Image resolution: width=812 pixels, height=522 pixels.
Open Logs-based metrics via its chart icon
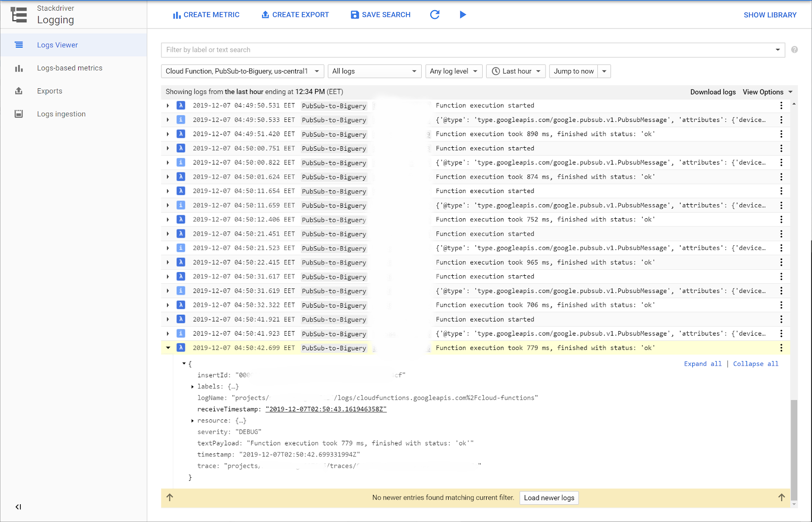pyautogui.click(x=19, y=68)
